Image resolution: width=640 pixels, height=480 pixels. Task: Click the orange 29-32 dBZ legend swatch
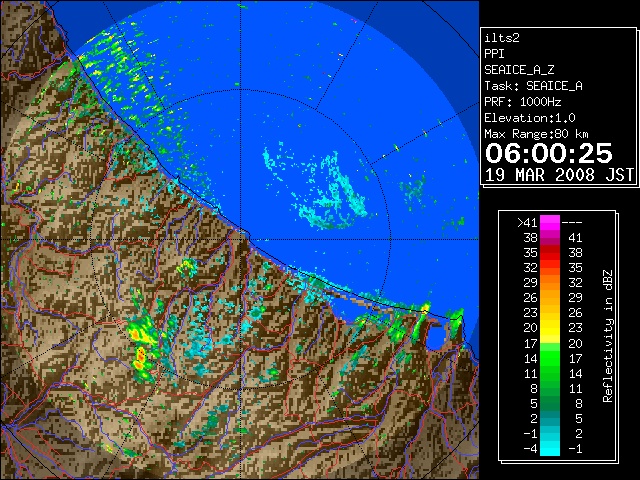pos(550,283)
